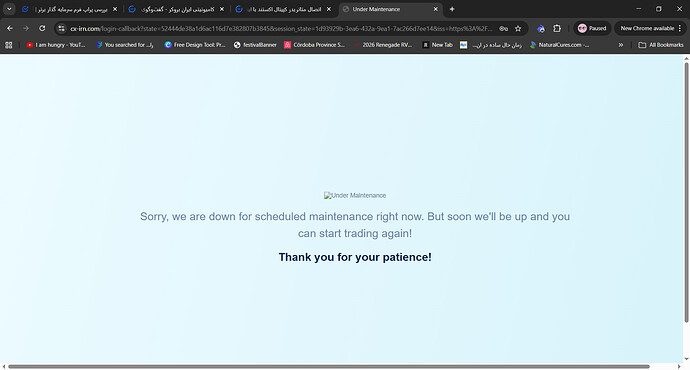690x370 pixels.
Task: Click the scroll right arrow
Action: point(679,366)
